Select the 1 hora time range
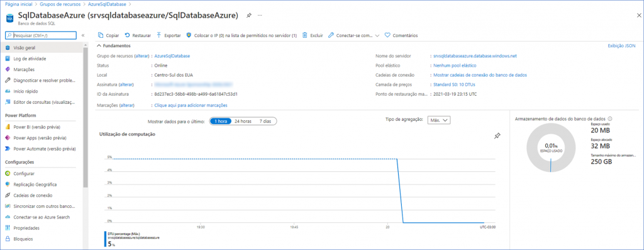 (x=219, y=122)
